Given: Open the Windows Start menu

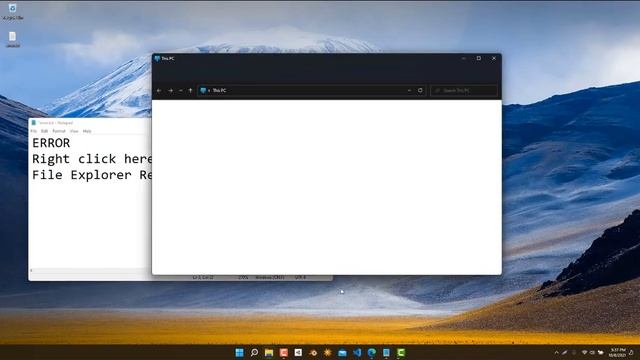Looking at the screenshot, I should click(240, 352).
